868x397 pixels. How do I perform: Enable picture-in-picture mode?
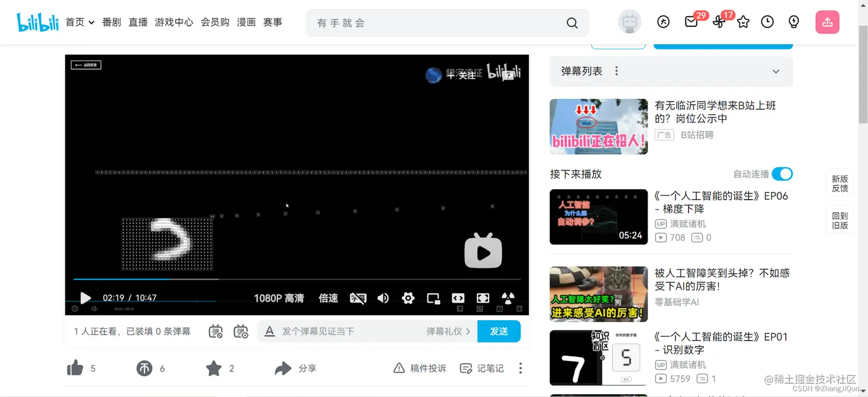(433, 298)
